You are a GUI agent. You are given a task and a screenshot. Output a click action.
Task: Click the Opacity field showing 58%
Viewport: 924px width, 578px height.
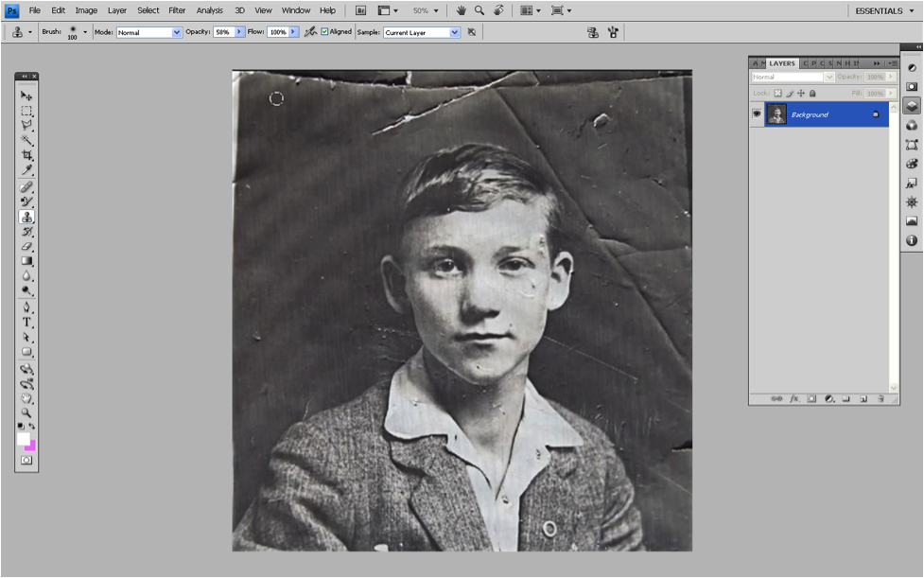223,32
